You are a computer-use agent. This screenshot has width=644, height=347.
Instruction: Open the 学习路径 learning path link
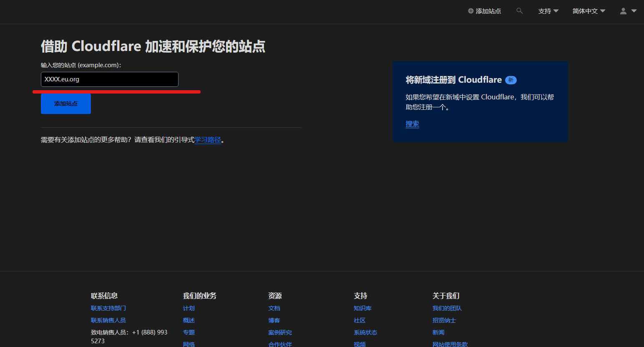click(208, 140)
